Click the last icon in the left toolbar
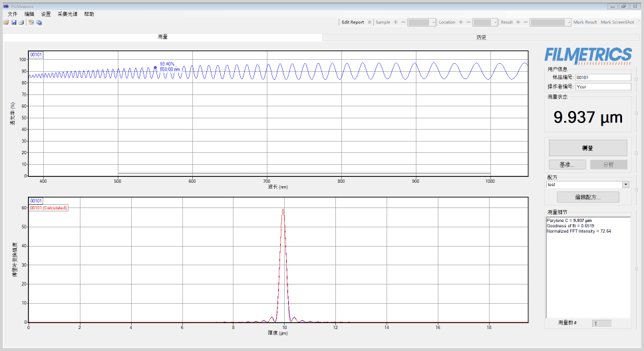Viewport: 644px width, 351px height. tap(39, 23)
